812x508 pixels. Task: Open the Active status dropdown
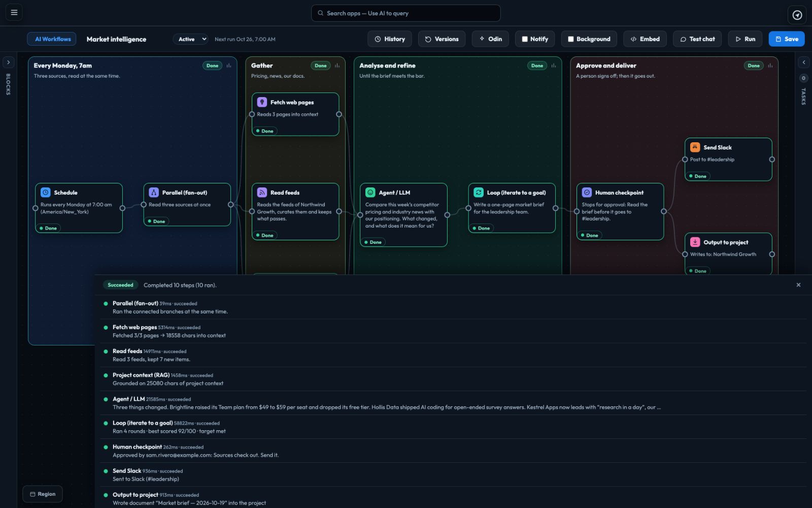point(190,39)
